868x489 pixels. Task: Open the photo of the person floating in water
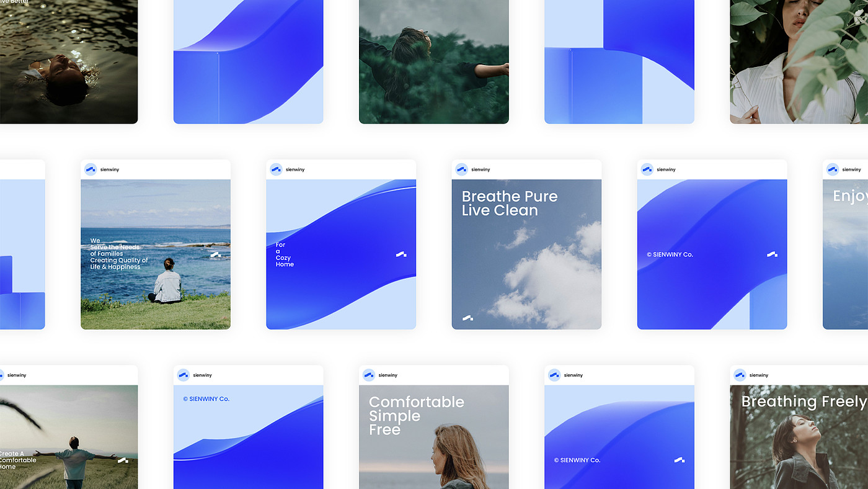pos(69,62)
